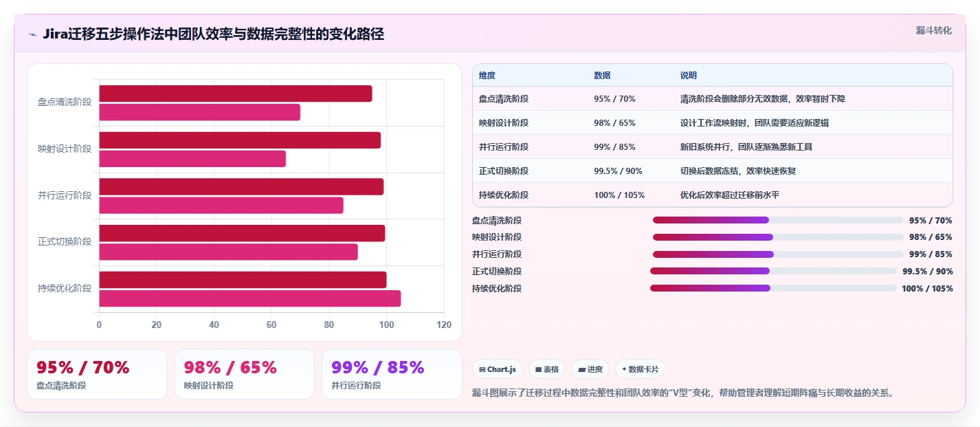Click the 盘点清洗阶段 progress bar

click(778, 220)
